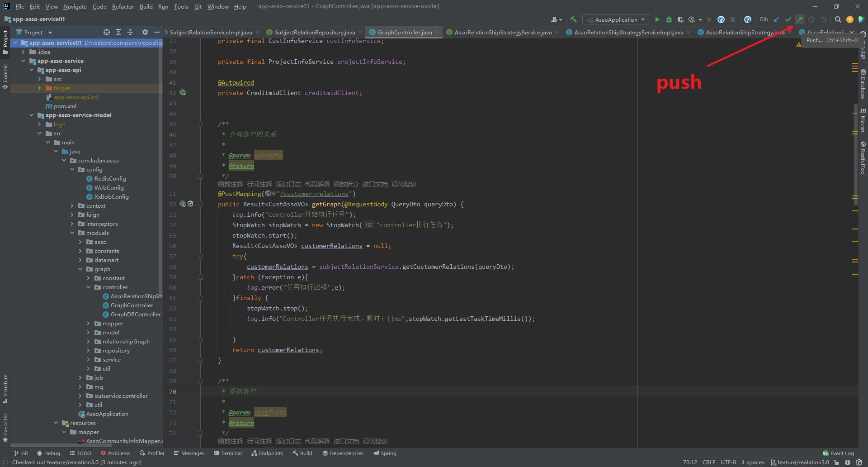This screenshot has height=467, width=868.
Task: Collapse the controller folder in the tree
Action: coord(89,287)
